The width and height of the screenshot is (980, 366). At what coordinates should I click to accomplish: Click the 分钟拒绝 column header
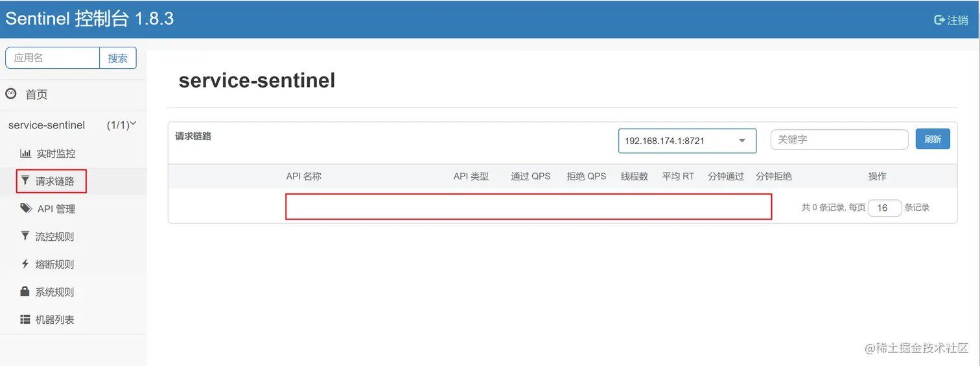click(774, 176)
